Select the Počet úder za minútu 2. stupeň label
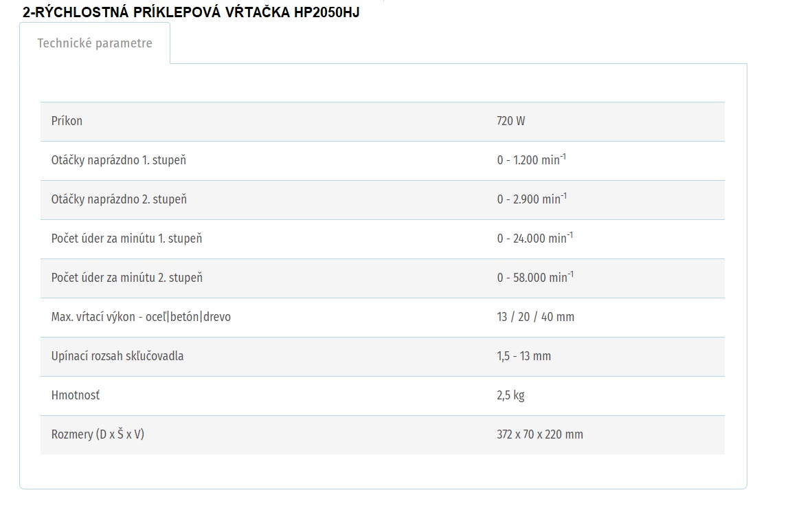Image resolution: width=812 pixels, height=519 pixels. point(127,278)
